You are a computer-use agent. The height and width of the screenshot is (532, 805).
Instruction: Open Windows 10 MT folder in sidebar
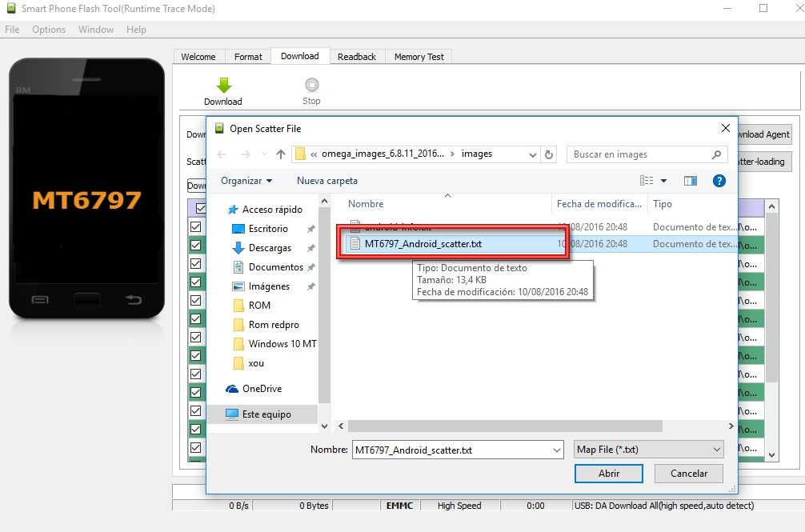pyautogui.click(x=282, y=344)
